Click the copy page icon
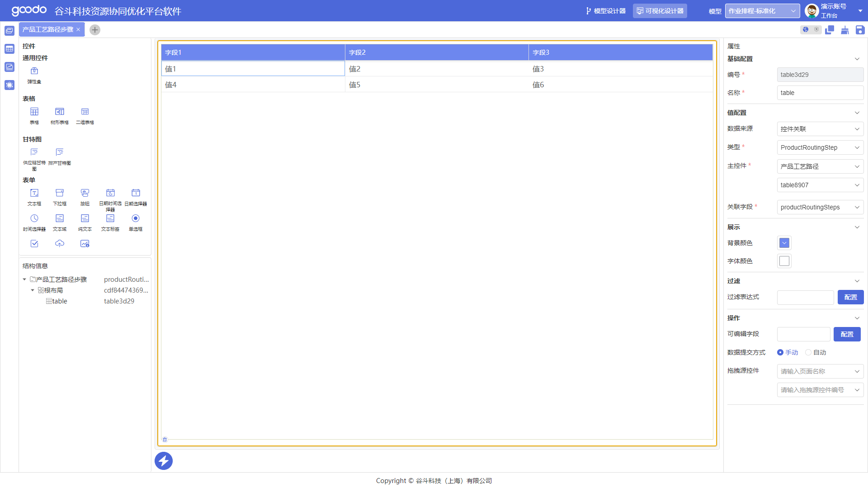The height and width of the screenshot is (488, 868). coord(830,30)
